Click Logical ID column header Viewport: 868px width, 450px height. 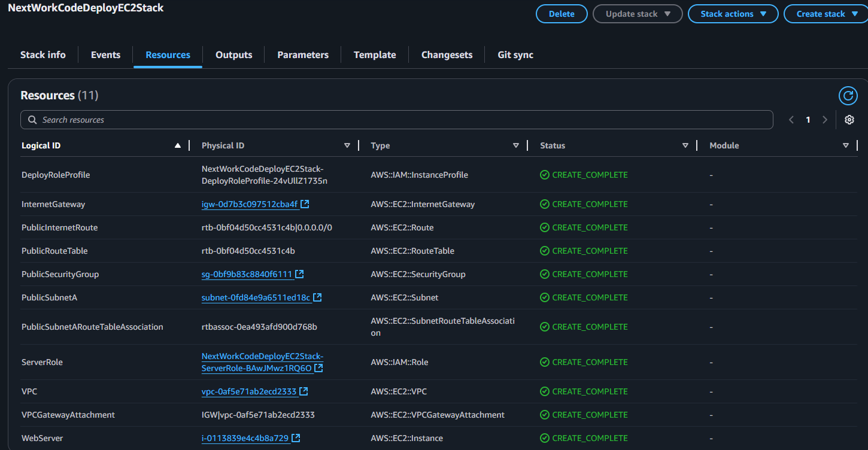(x=41, y=145)
